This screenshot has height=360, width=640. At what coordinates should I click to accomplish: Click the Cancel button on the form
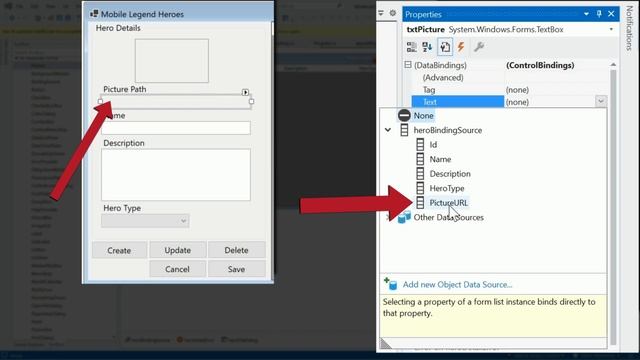click(x=177, y=269)
